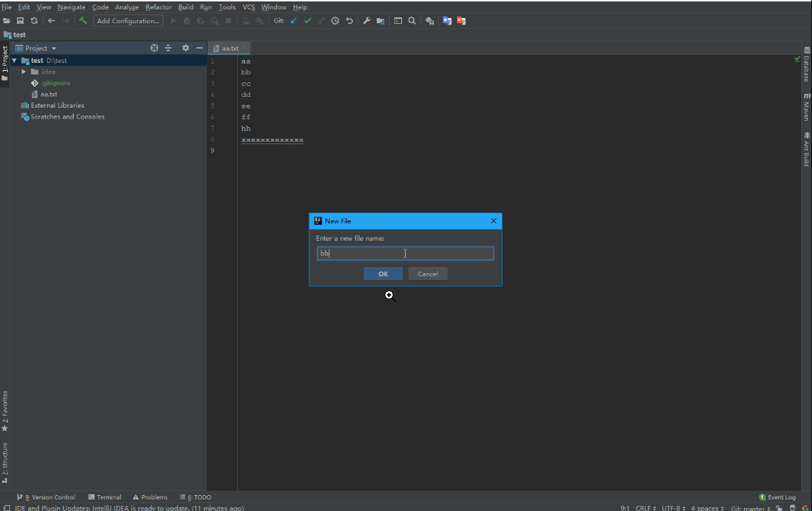
Task: Change the 4 spaces indent setting
Action: (x=707, y=508)
